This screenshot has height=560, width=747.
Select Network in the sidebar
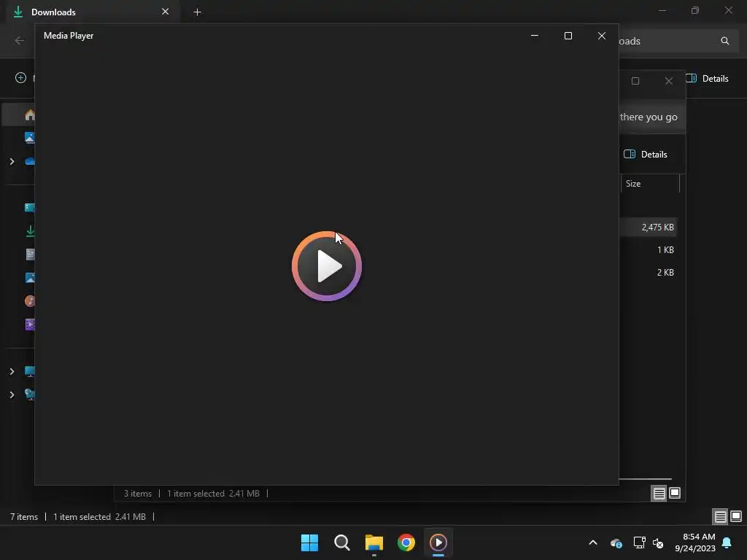[x=29, y=394]
